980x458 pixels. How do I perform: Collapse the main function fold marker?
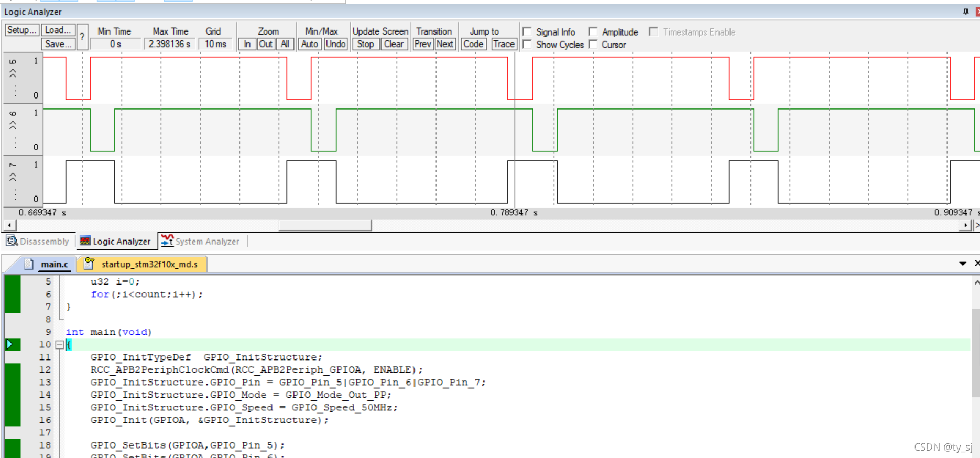click(x=60, y=345)
